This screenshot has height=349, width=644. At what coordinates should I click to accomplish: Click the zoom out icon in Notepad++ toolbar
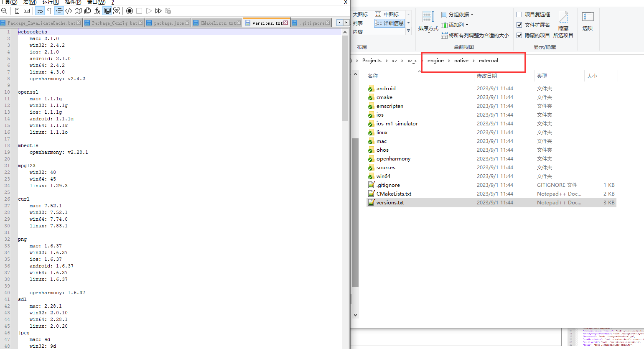[x=4, y=11]
